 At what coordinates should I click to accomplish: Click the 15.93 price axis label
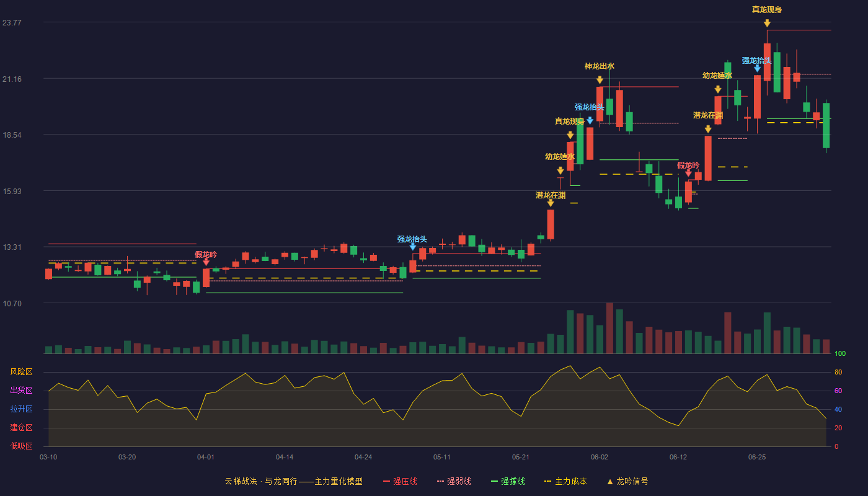(x=12, y=191)
